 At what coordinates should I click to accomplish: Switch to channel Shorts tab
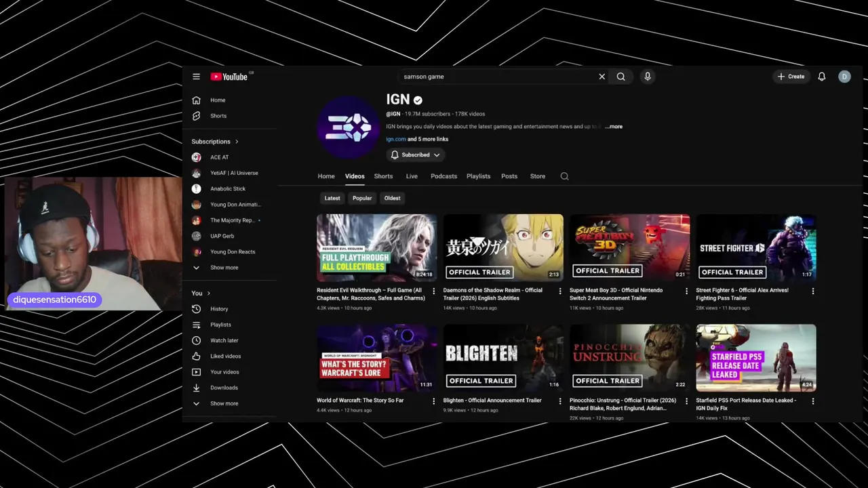click(383, 176)
